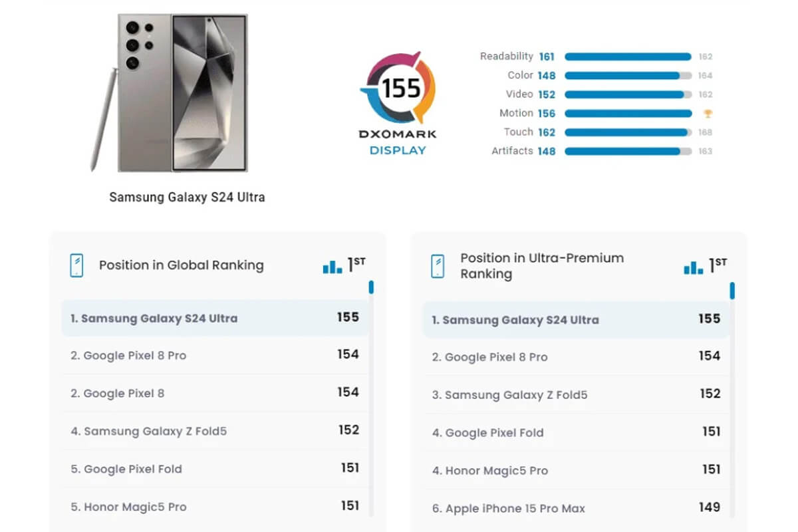
Task: Click the Readability score bar
Action: click(x=628, y=57)
